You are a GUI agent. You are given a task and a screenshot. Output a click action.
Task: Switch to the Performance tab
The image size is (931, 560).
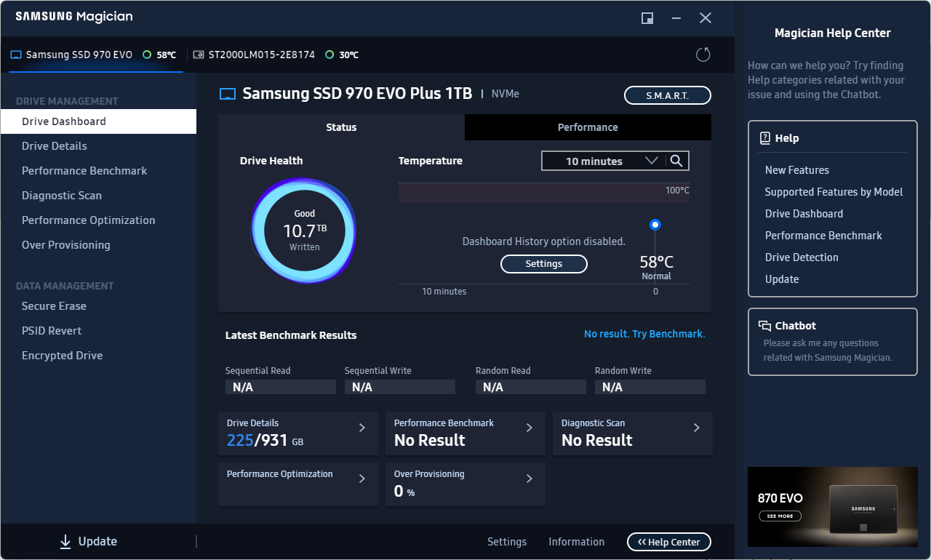(x=588, y=127)
